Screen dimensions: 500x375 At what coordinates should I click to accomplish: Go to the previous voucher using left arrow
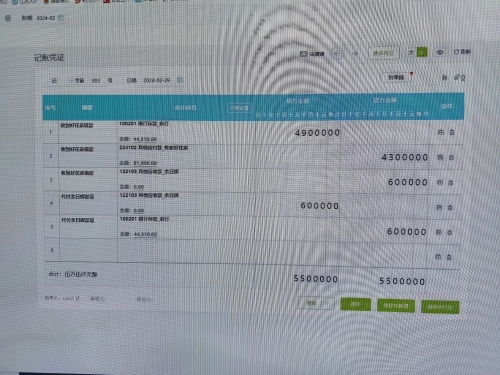pyautogui.click(x=337, y=53)
